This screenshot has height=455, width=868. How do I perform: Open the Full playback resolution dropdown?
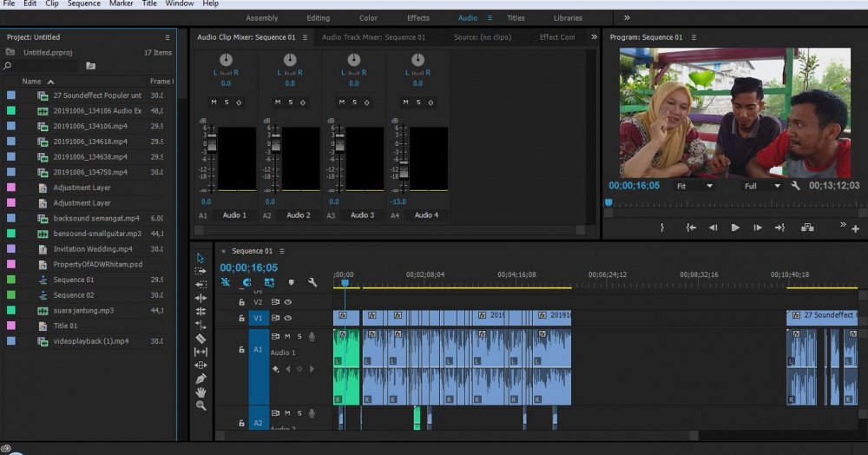click(x=762, y=186)
